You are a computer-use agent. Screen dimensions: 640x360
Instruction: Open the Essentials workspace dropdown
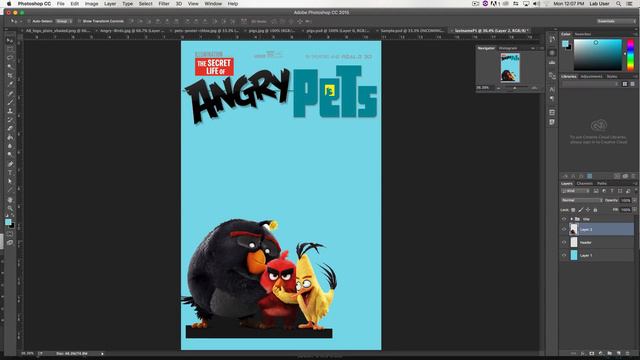616,21
